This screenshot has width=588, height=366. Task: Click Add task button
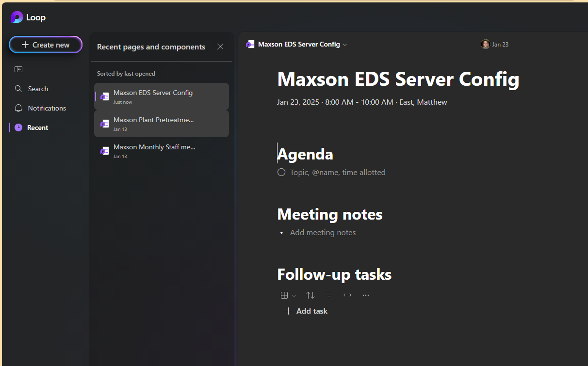click(x=306, y=311)
